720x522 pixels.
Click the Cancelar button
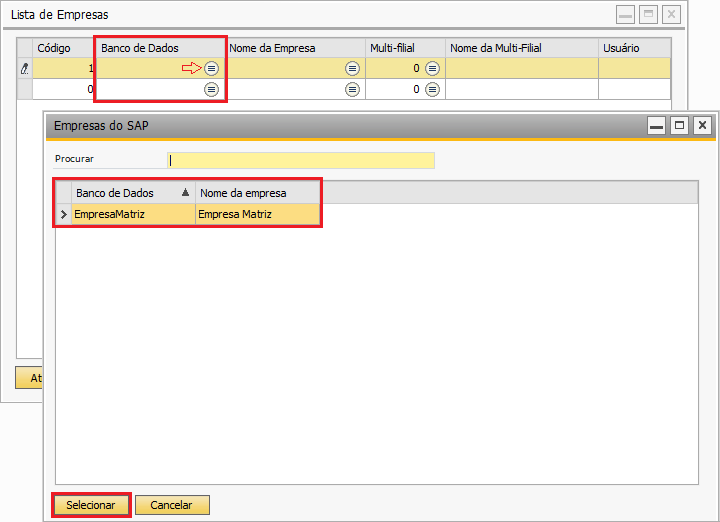pyautogui.click(x=172, y=505)
